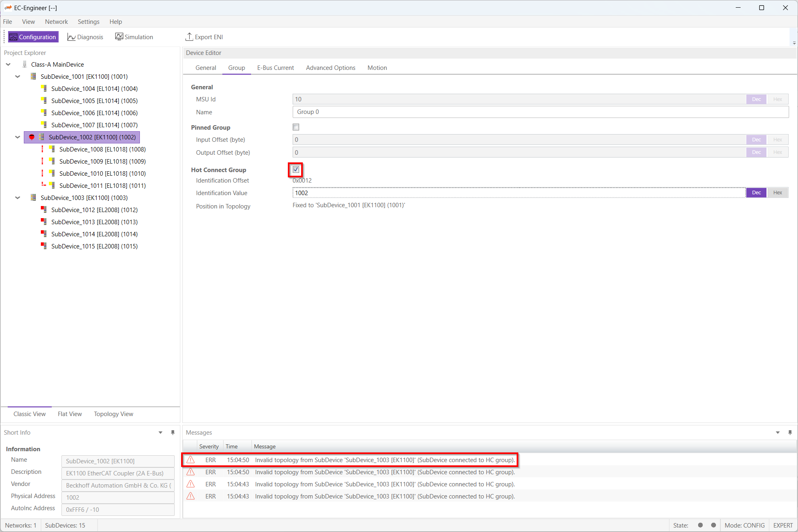Image resolution: width=798 pixels, height=532 pixels.
Task: Uncheck the Hot Connect Group checkbox
Action: [x=296, y=170]
